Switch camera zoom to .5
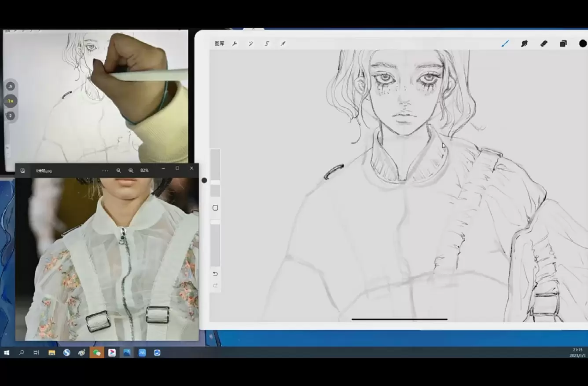This screenshot has width=588, height=386. pyautogui.click(x=11, y=86)
